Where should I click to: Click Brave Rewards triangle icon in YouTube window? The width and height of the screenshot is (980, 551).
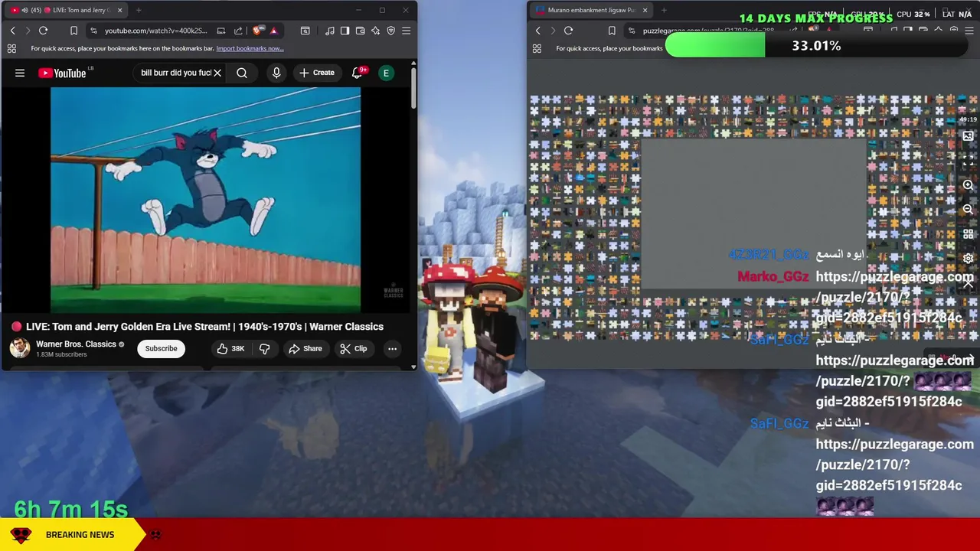point(273,31)
